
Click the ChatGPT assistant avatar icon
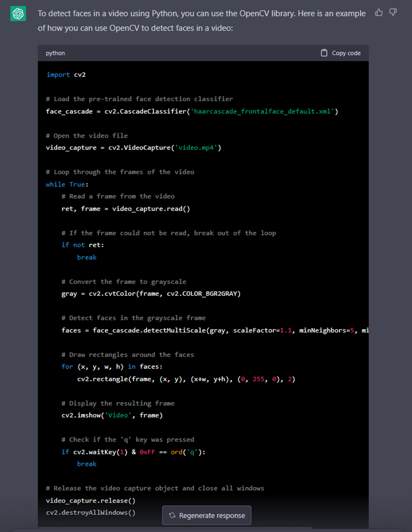click(x=18, y=14)
